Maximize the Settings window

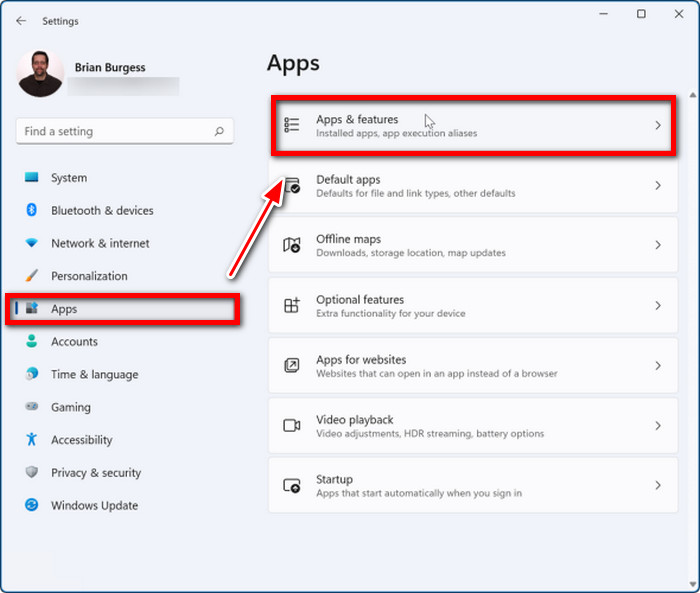(x=641, y=14)
